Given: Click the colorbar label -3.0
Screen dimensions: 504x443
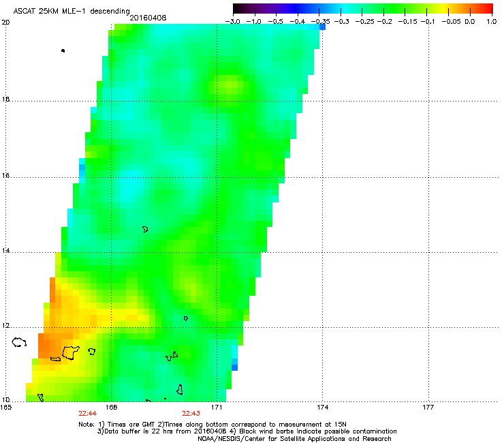Looking at the screenshot, I should 233,22.
